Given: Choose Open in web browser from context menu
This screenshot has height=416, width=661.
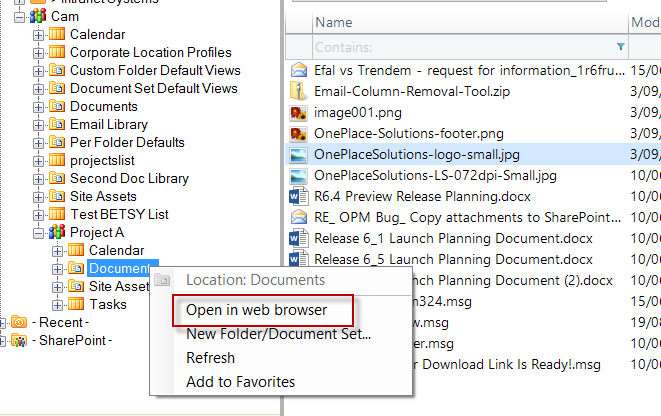Looking at the screenshot, I should click(x=256, y=310).
